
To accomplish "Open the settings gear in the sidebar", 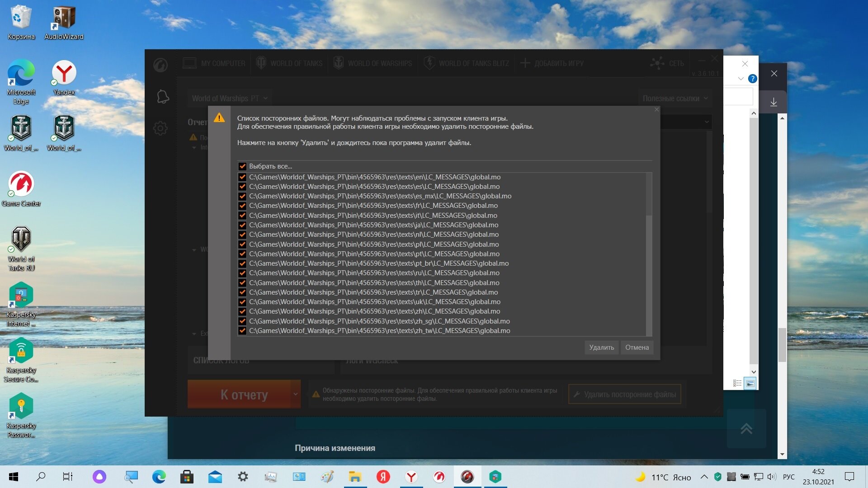I will click(x=160, y=128).
